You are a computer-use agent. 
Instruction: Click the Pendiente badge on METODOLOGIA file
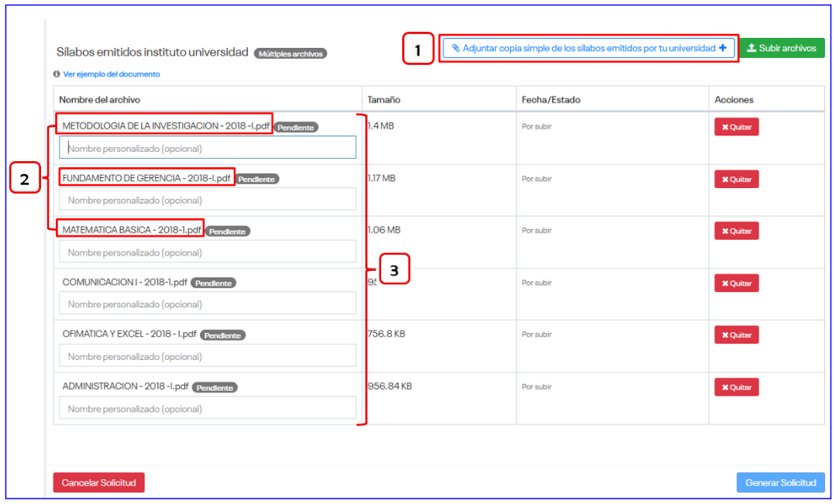coord(296,128)
